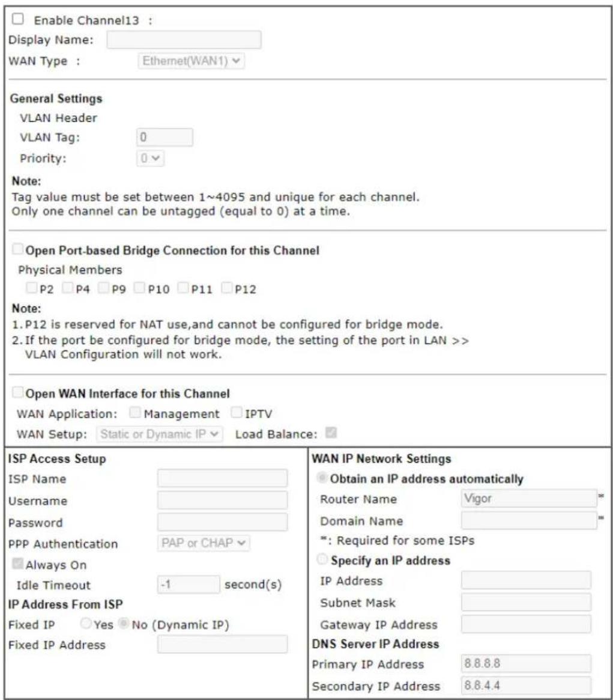Select Yes for Fixed IP
The width and height of the screenshot is (613, 700).
pos(86,623)
